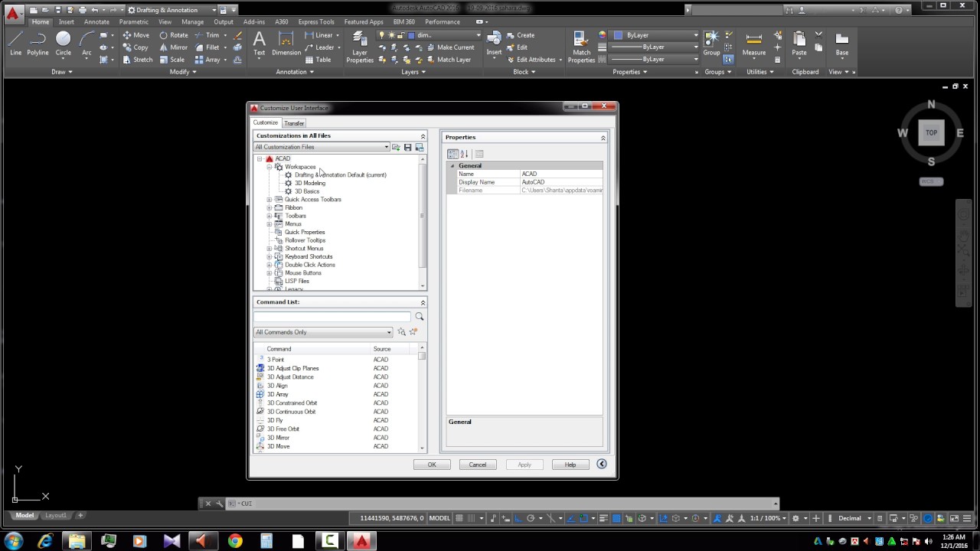This screenshot has width=980, height=551.
Task: Insert a Table from Annotation panel
Action: [318, 60]
